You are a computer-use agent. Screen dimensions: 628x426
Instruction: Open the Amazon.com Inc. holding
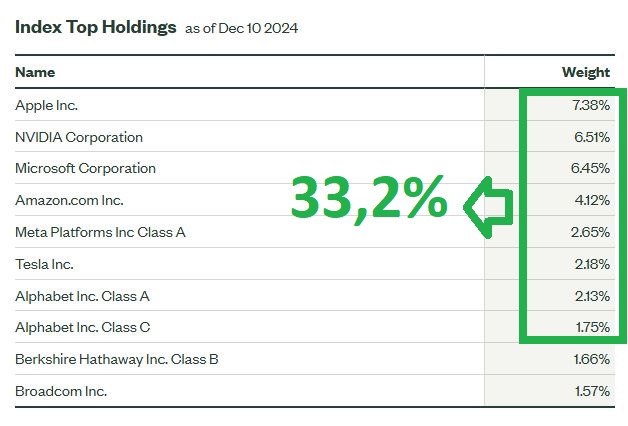click(x=69, y=200)
